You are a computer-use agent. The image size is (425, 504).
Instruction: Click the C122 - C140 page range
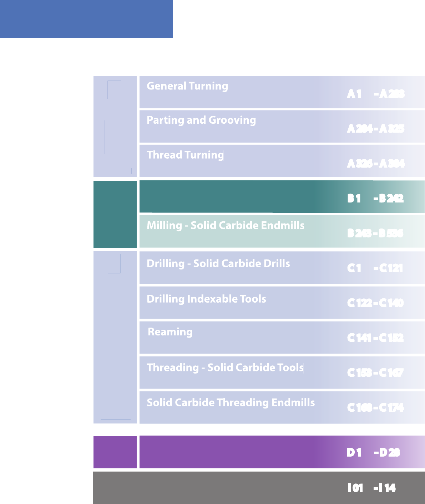point(375,303)
